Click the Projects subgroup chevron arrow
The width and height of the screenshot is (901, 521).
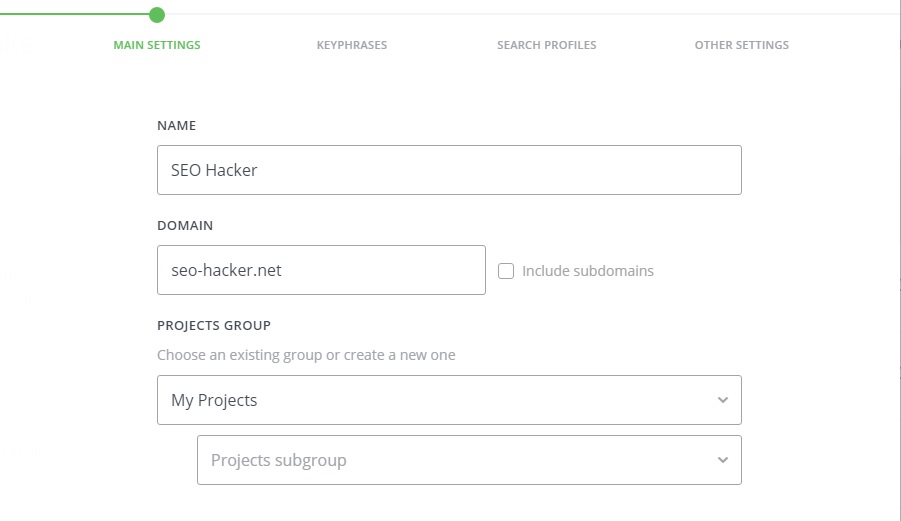(x=723, y=460)
